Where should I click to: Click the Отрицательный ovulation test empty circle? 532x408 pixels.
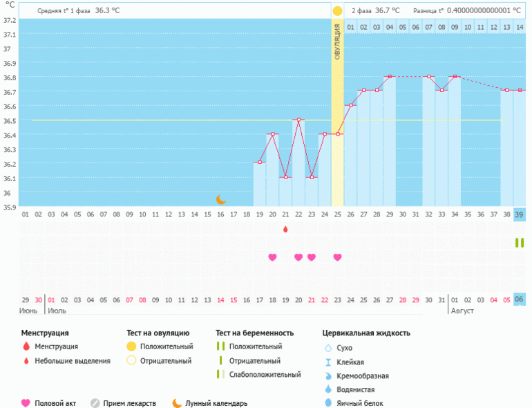pos(131,360)
